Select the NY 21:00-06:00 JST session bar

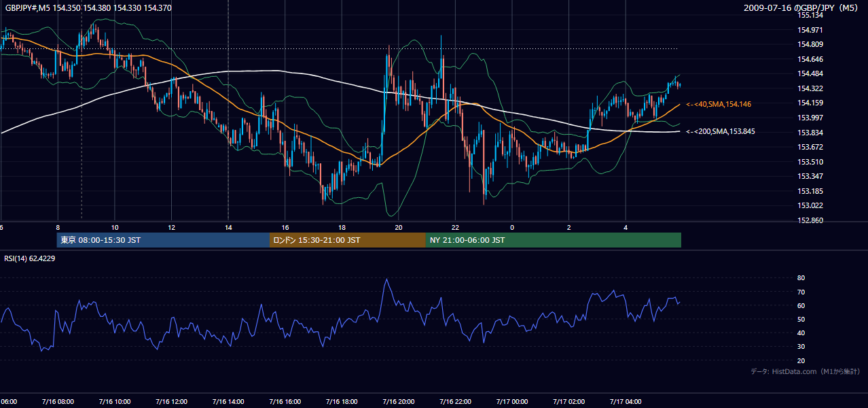[554, 240]
